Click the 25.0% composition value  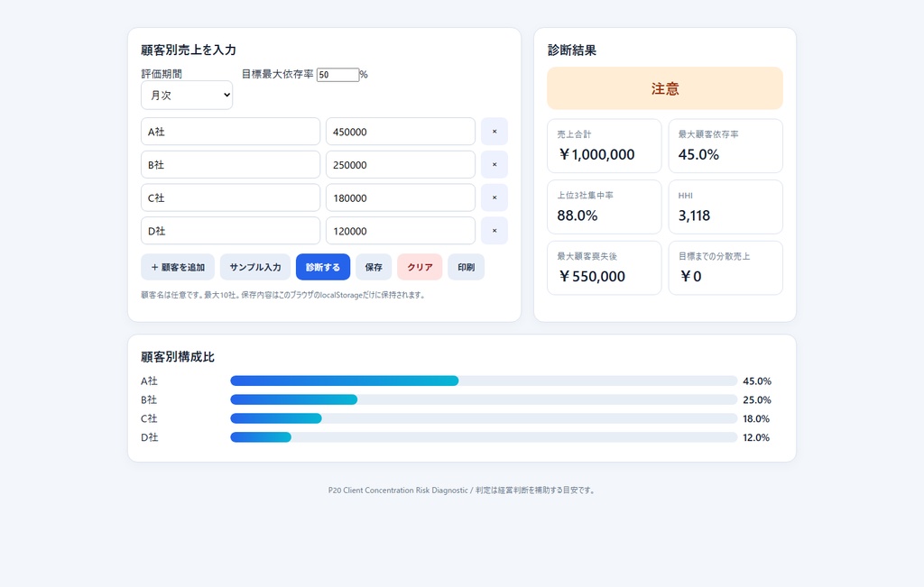[x=757, y=400]
